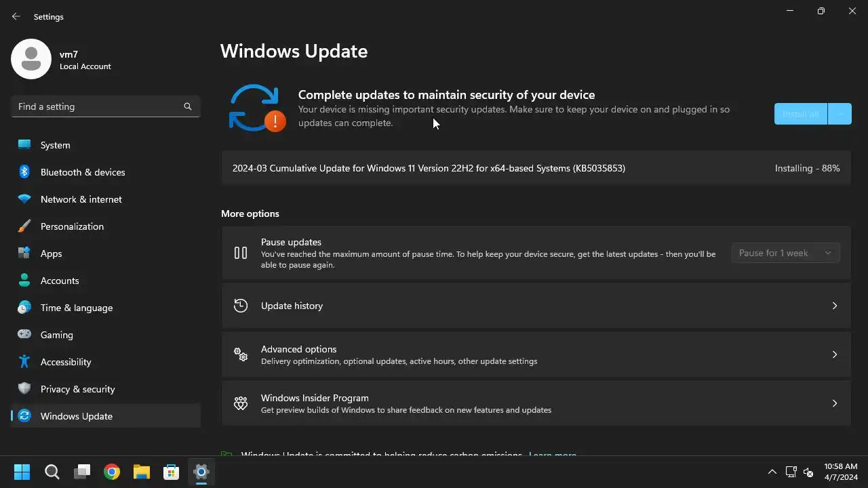Image resolution: width=868 pixels, height=488 pixels.
Task: Click the update status sync icon with warning
Action: [x=257, y=108]
